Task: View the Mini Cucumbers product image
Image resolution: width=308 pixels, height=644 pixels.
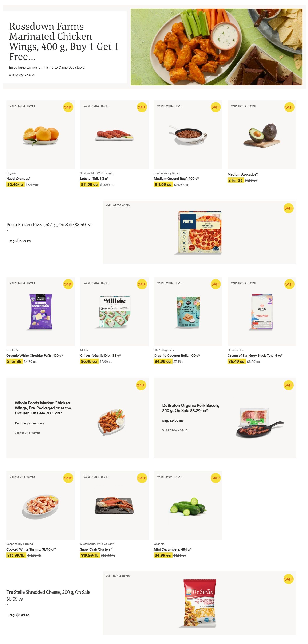Action: coord(188,505)
